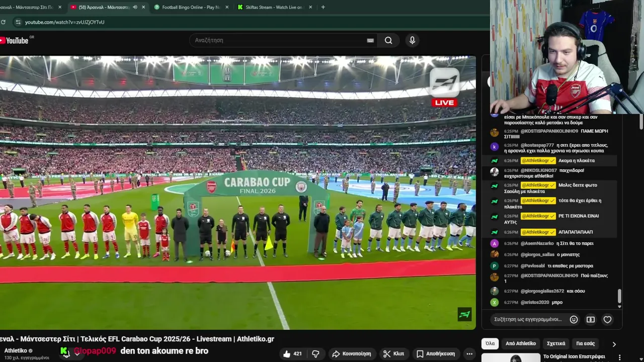Click @giorgosgialias2672 chat avatar
The width and height of the screenshot is (644, 362).
pyautogui.click(x=495, y=291)
